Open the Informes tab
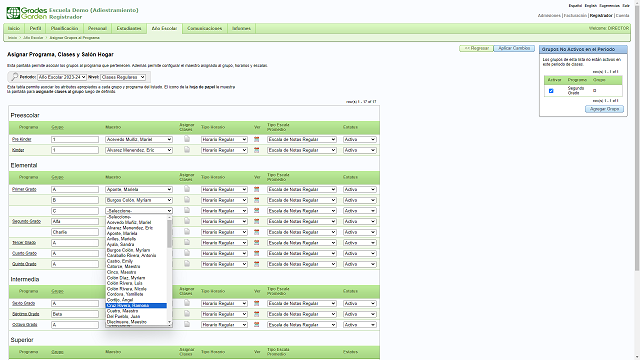 coord(242,29)
